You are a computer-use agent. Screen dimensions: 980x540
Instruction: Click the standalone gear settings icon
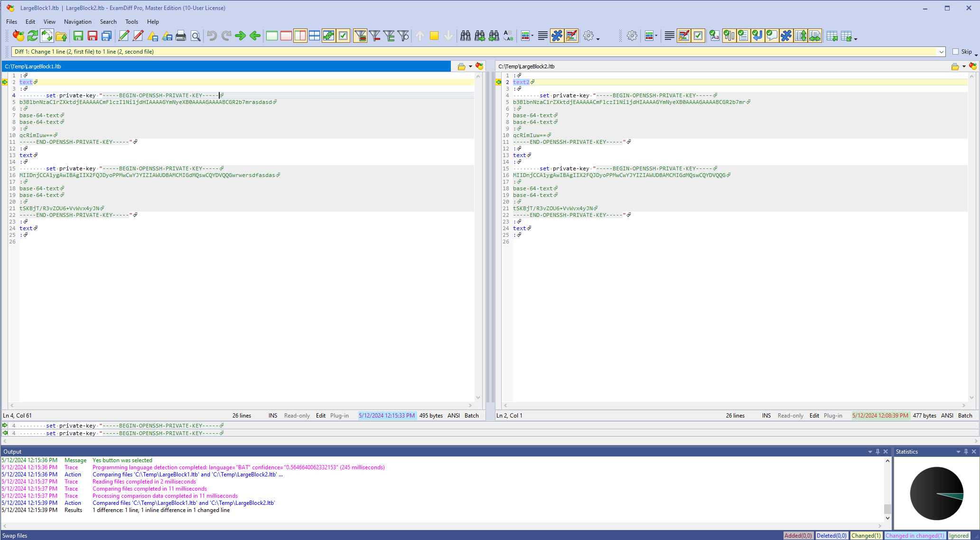(632, 36)
